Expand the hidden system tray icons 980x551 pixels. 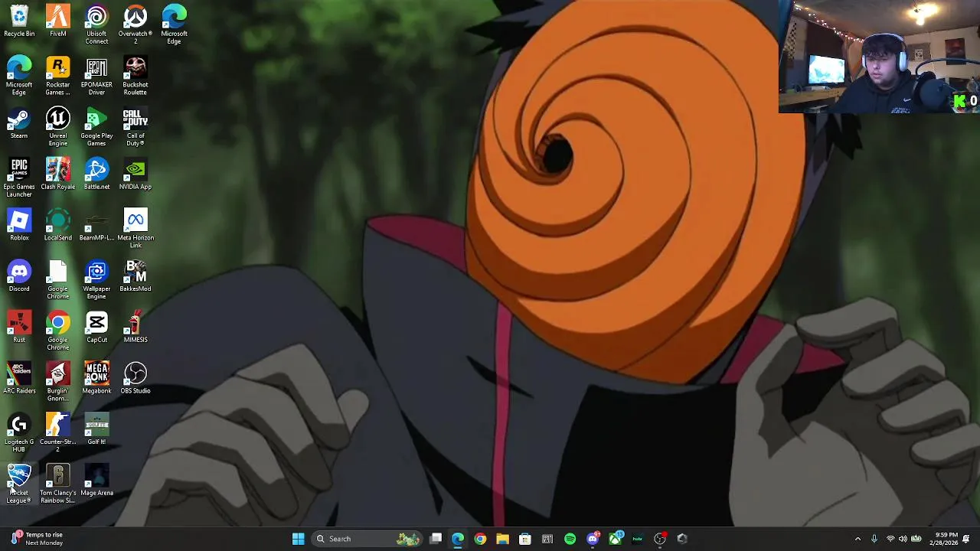[x=857, y=539]
